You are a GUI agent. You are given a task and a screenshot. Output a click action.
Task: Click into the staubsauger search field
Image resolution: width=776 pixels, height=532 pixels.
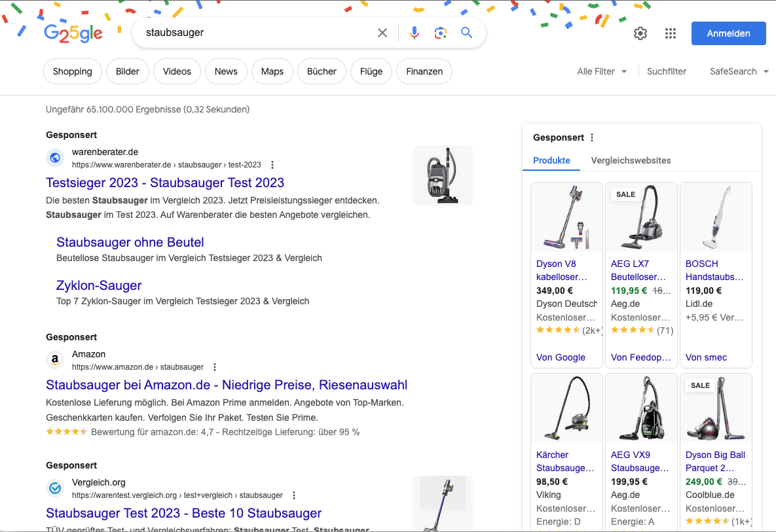[x=257, y=33]
